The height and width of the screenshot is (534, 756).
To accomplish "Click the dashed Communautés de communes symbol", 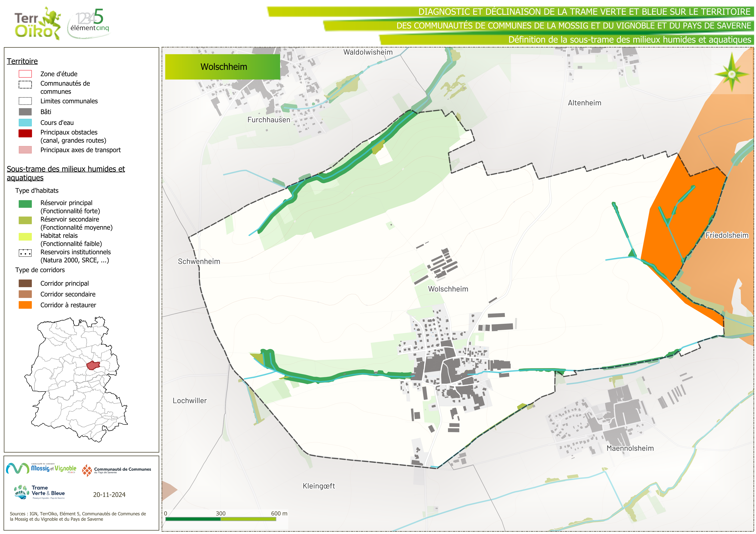I will [25, 85].
